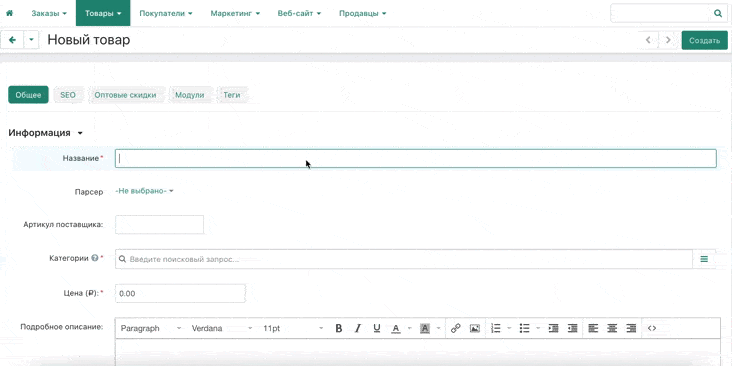The width and height of the screenshot is (732, 366).
Task: Insert a link with the chain icon
Action: pos(456,328)
